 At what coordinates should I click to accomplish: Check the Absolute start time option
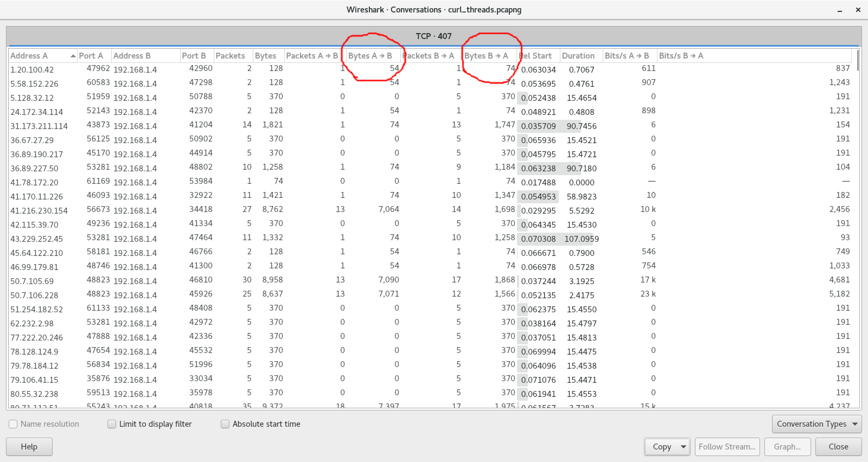pos(225,424)
